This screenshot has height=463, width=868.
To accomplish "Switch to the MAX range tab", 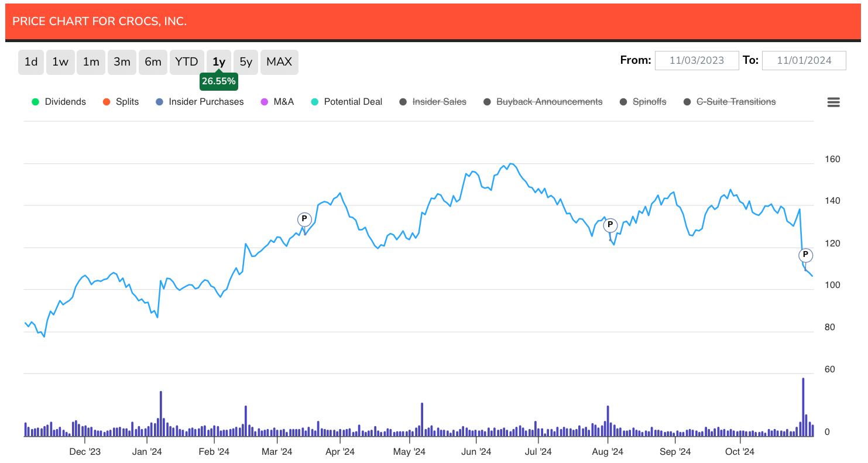I will click(279, 61).
